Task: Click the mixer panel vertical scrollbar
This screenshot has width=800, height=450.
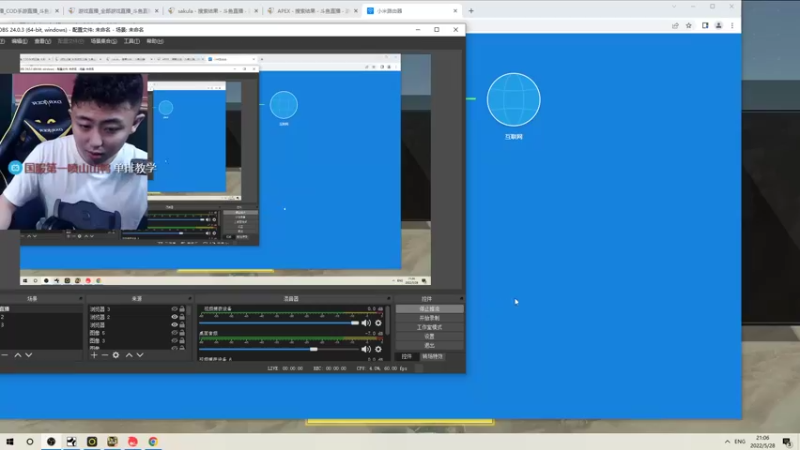Action: pos(388,320)
